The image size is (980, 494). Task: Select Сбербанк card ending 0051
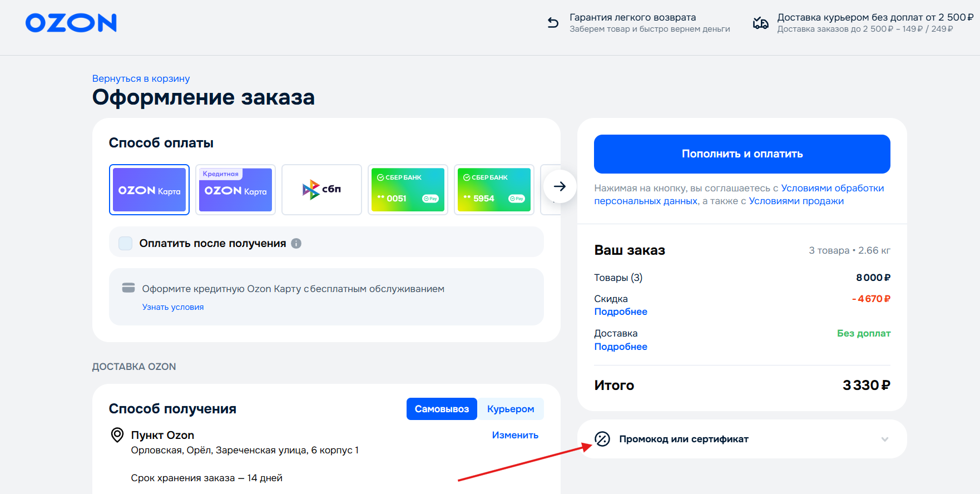(408, 190)
